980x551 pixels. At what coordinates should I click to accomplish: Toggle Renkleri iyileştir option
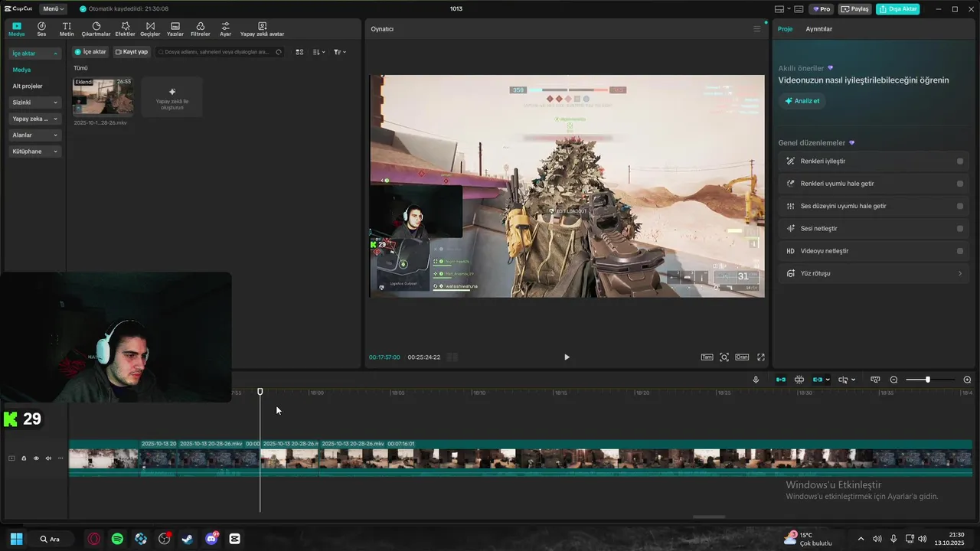coord(960,161)
